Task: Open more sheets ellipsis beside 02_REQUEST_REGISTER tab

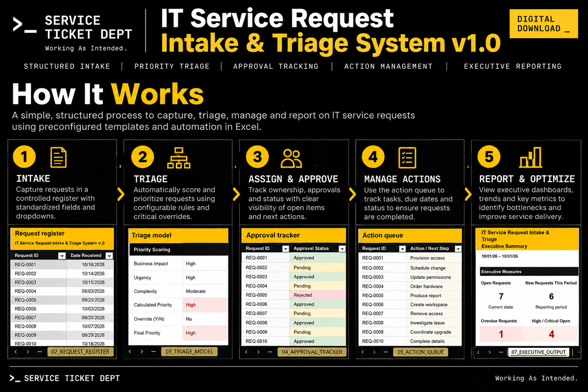Action: click(40, 352)
